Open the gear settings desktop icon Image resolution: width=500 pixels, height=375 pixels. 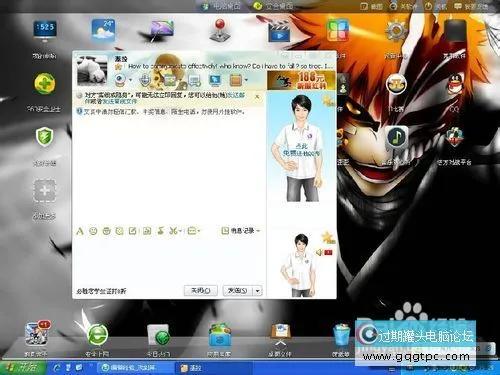(x=396, y=31)
